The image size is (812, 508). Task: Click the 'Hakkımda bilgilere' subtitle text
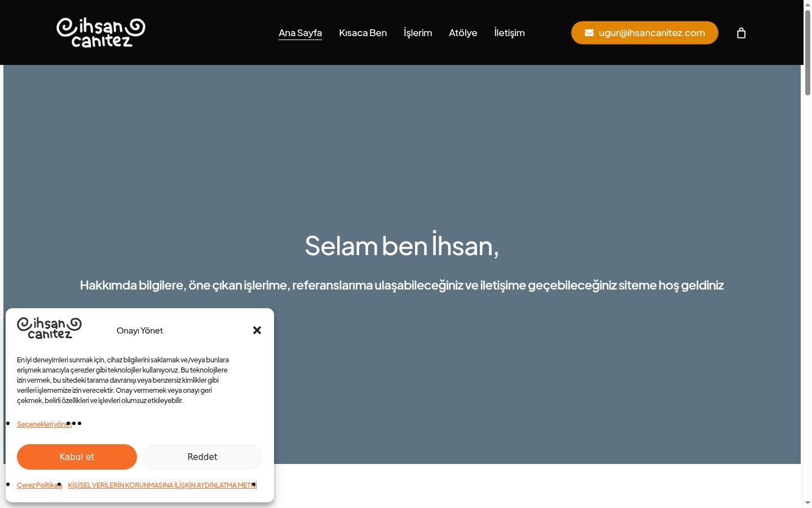402,285
